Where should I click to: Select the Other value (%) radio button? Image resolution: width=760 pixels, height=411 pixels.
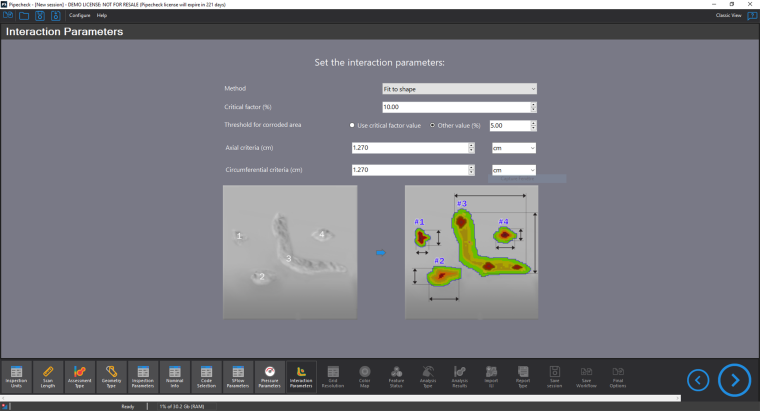pos(432,126)
